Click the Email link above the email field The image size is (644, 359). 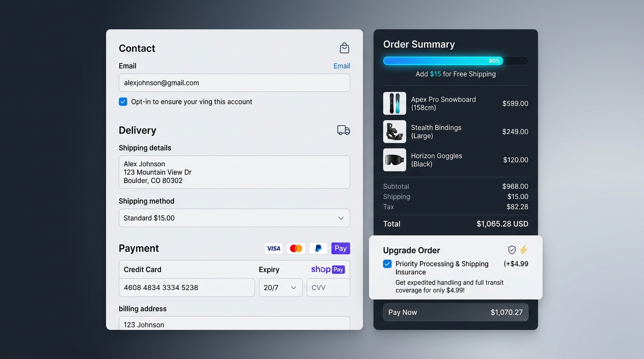[342, 66]
